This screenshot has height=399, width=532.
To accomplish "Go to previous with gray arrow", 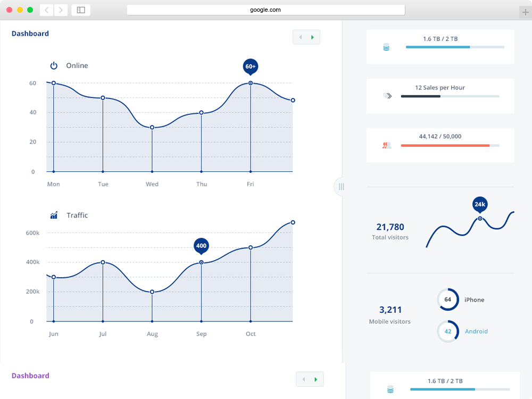I will click(300, 37).
